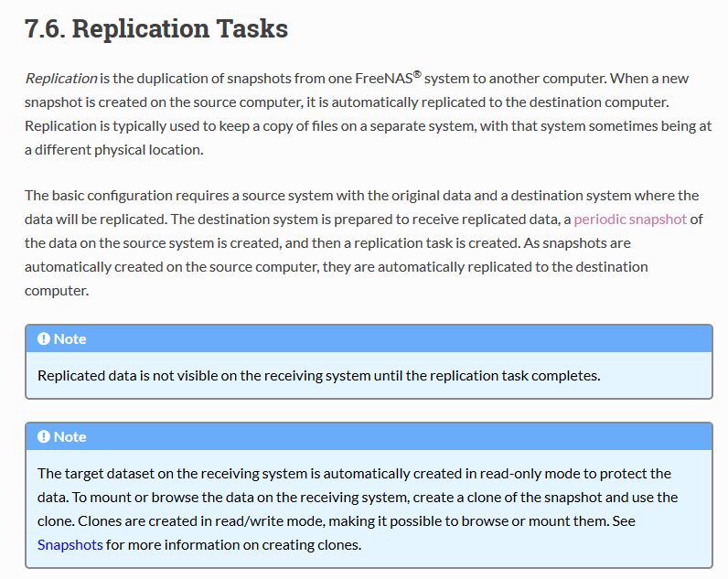Click 'for more information on creating clones' text
This screenshot has height=579, width=728.
(x=233, y=544)
